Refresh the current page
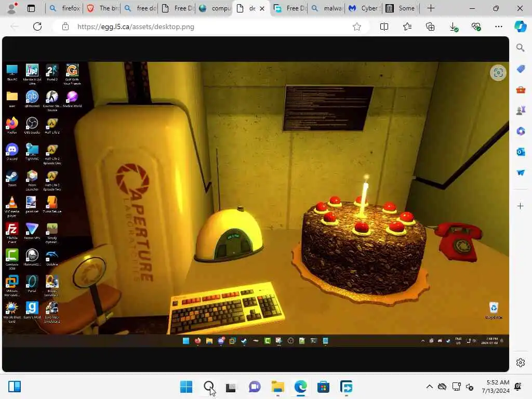This screenshot has height=399, width=532. (x=37, y=26)
